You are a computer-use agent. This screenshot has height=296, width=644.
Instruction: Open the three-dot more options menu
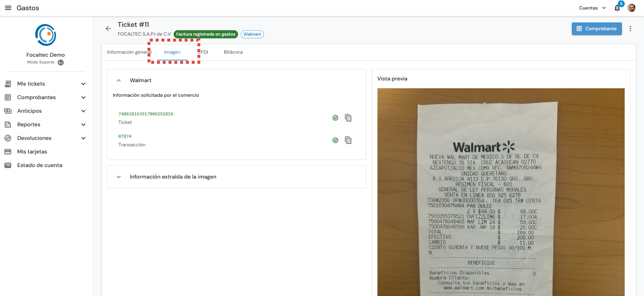click(x=630, y=29)
